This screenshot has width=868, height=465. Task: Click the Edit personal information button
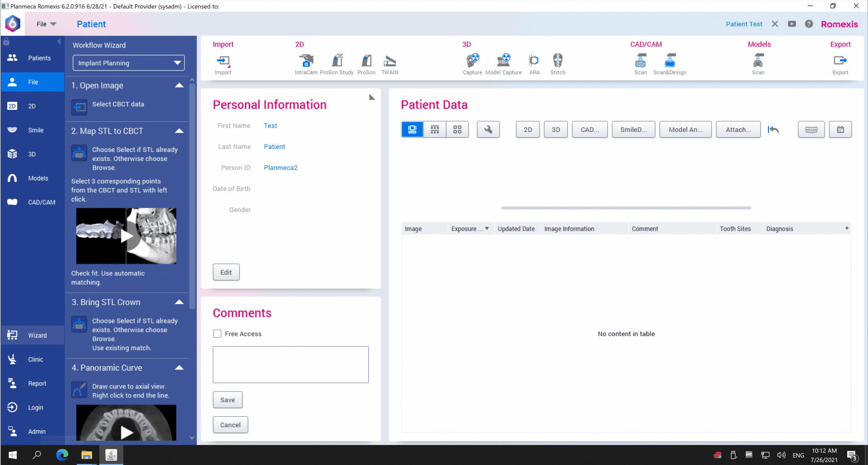click(226, 272)
